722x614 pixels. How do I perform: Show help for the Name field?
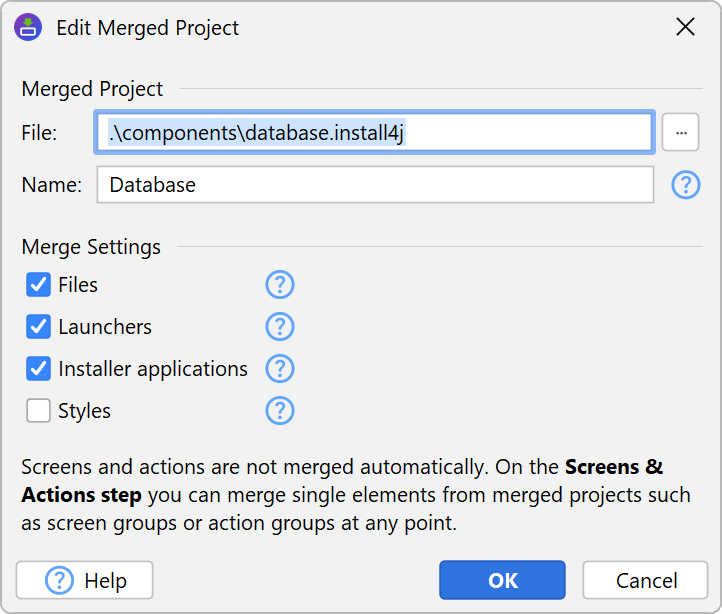685,185
